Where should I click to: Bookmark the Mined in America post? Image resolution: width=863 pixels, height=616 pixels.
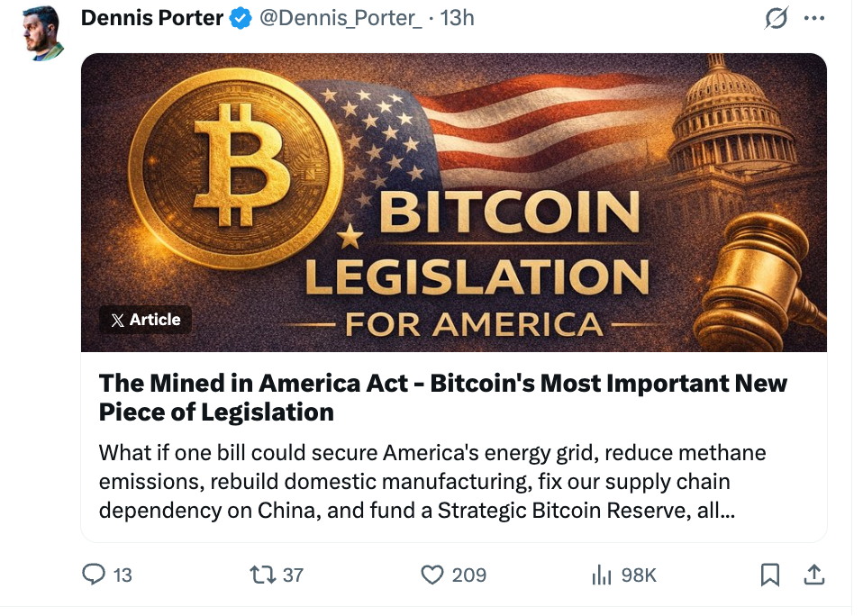point(770,574)
